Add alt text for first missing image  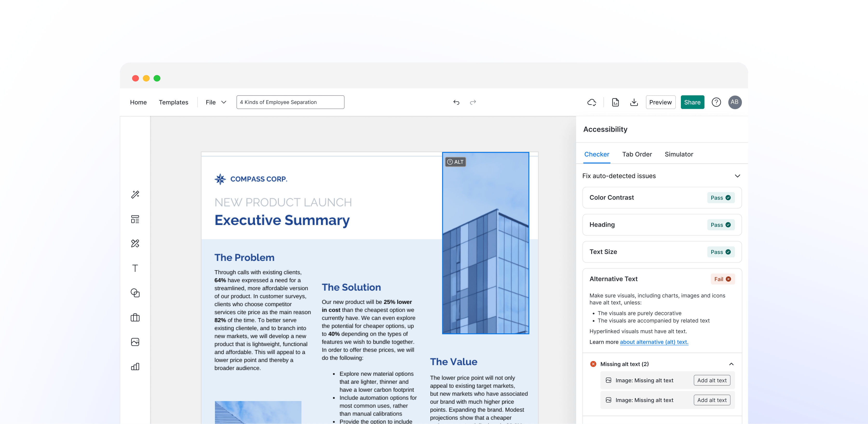tap(712, 380)
